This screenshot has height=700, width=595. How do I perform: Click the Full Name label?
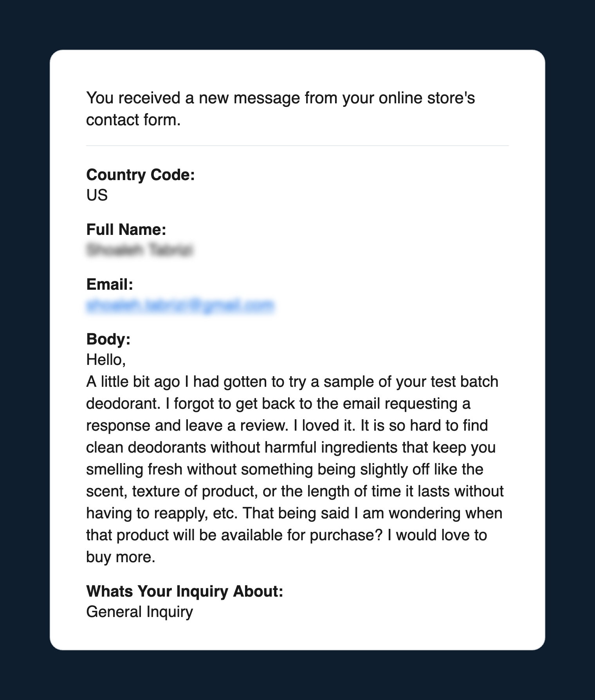pyautogui.click(x=126, y=229)
